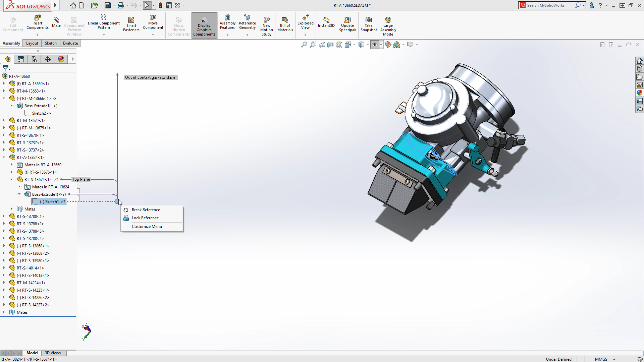Image resolution: width=644 pixels, height=362 pixels.
Task: Toggle Display Graphics Components mode
Action: (x=204, y=25)
